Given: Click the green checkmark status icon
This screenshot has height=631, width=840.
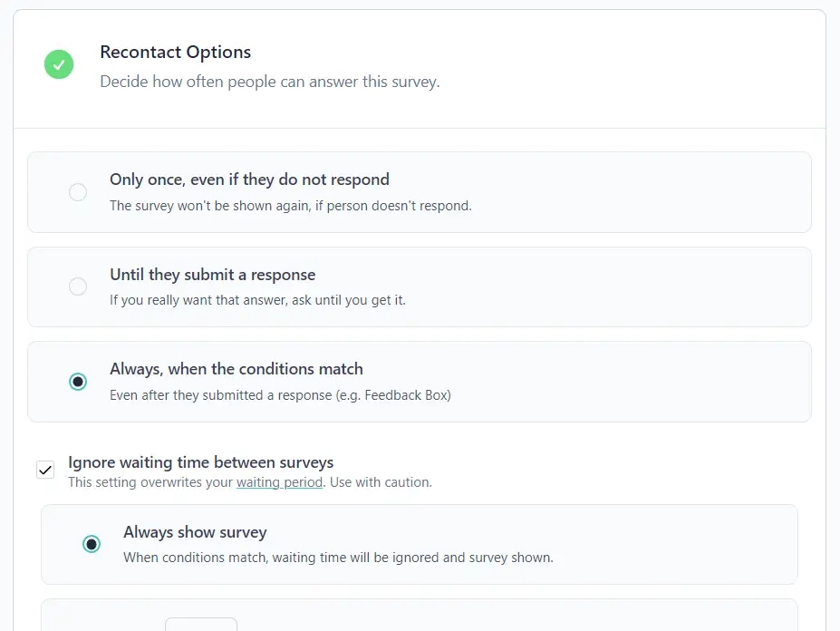Looking at the screenshot, I should [x=59, y=64].
